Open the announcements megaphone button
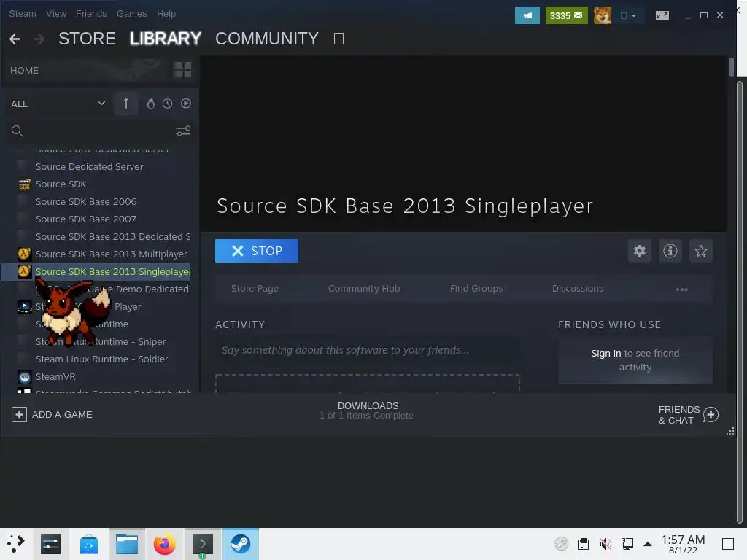Viewport: 747px width, 560px height. coord(527,15)
